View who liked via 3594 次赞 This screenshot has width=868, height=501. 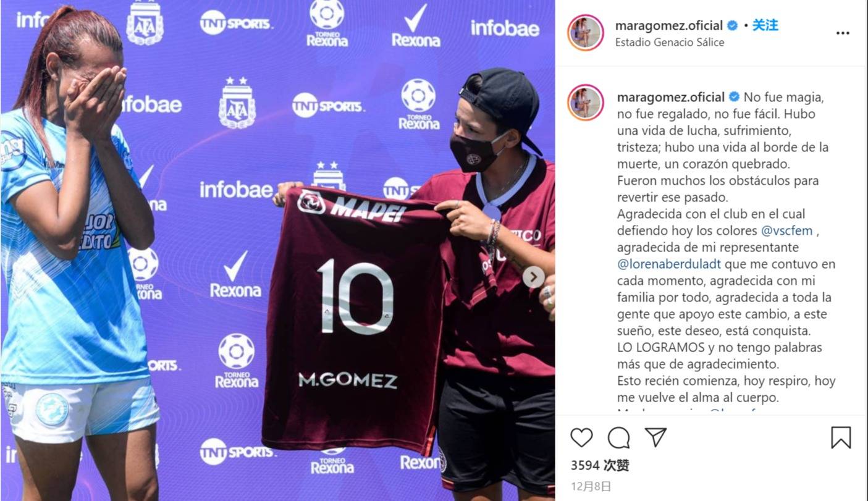point(600,465)
